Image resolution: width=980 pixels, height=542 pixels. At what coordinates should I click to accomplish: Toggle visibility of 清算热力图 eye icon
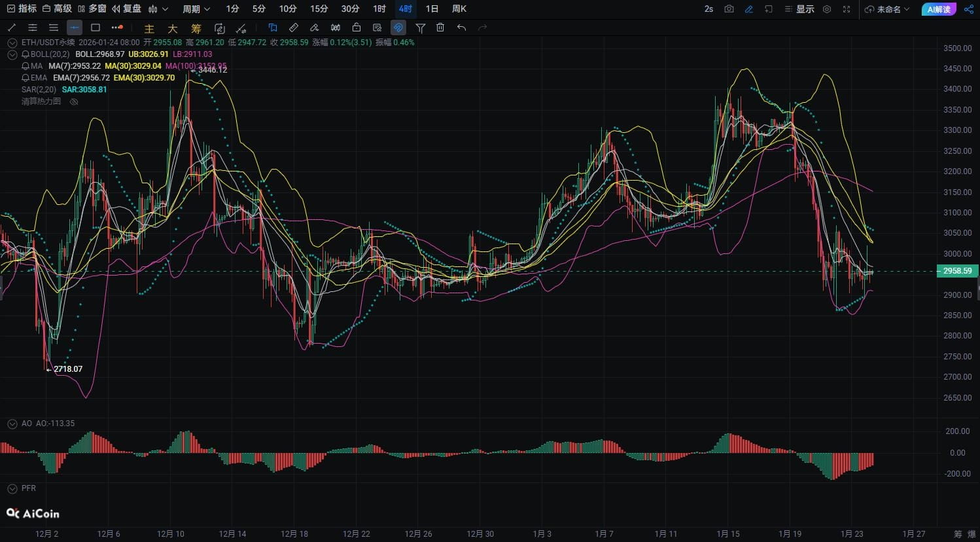[x=74, y=101]
